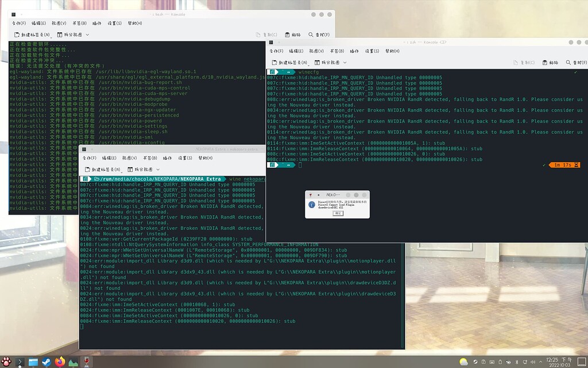
Task: Click 复制(C) in zsh Konsole <2> toolbar
Action: 524,62
